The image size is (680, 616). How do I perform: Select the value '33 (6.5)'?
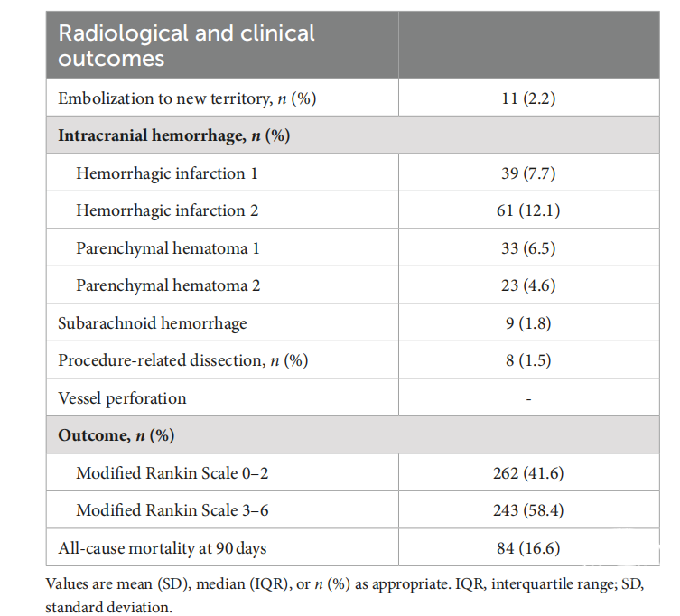528,248
